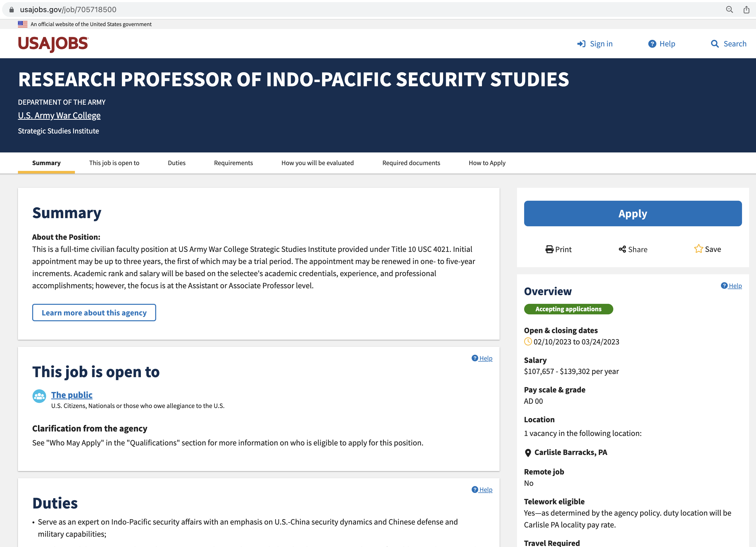Viewport: 756px width, 547px height.
Task: Click the share nodes icon next to Share
Action: click(x=622, y=249)
